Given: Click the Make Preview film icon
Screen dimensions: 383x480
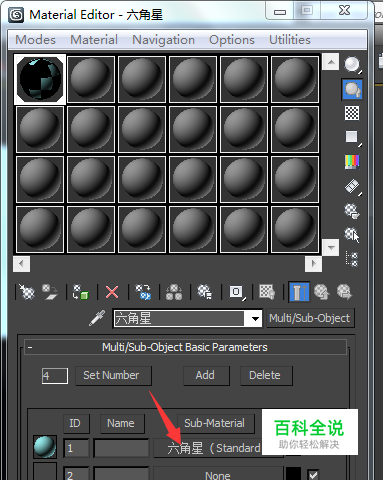Looking at the screenshot, I should (x=352, y=187).
